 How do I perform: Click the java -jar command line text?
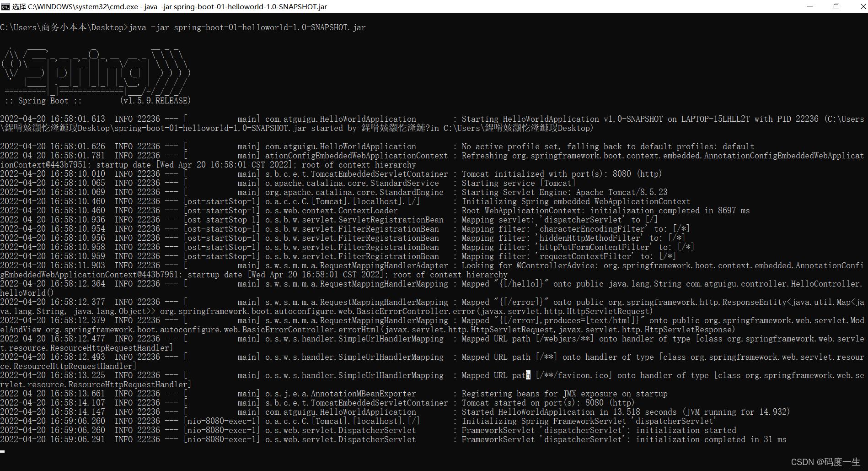[x=247, y=27]
